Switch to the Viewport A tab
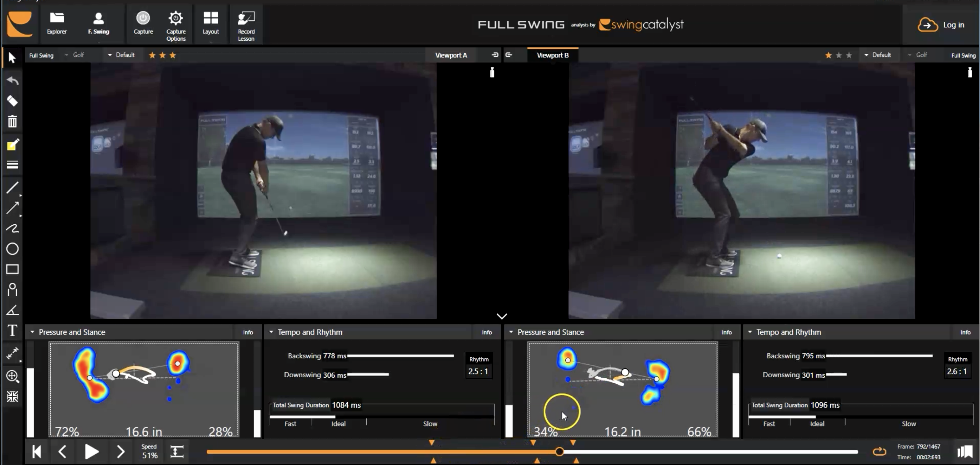 [451, 55]
